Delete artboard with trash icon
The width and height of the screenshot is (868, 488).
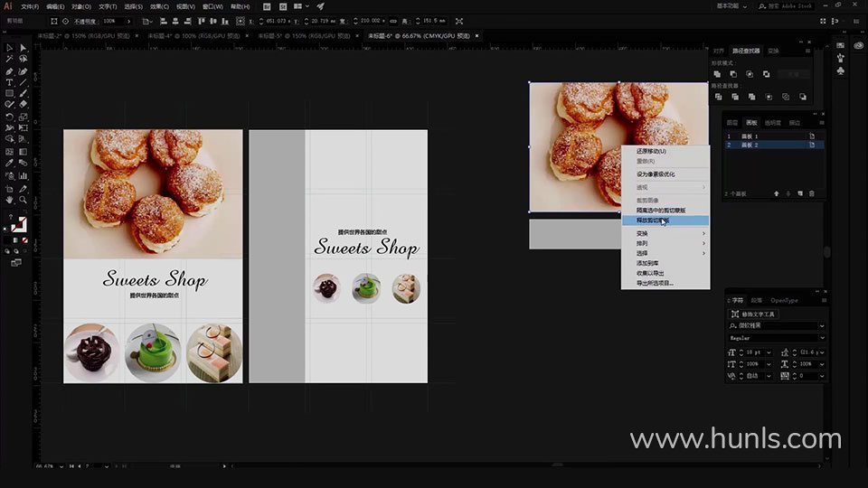coord(812,193)
